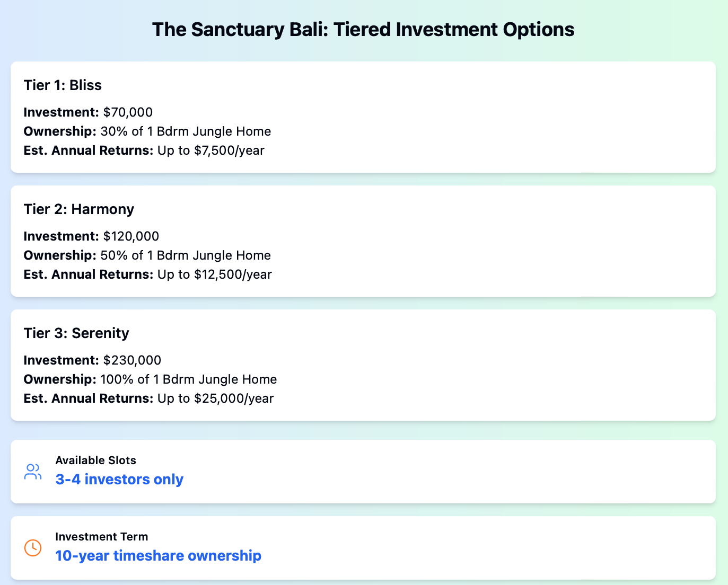Click 'Up to $12,500/year' returns text

(215, 274)
